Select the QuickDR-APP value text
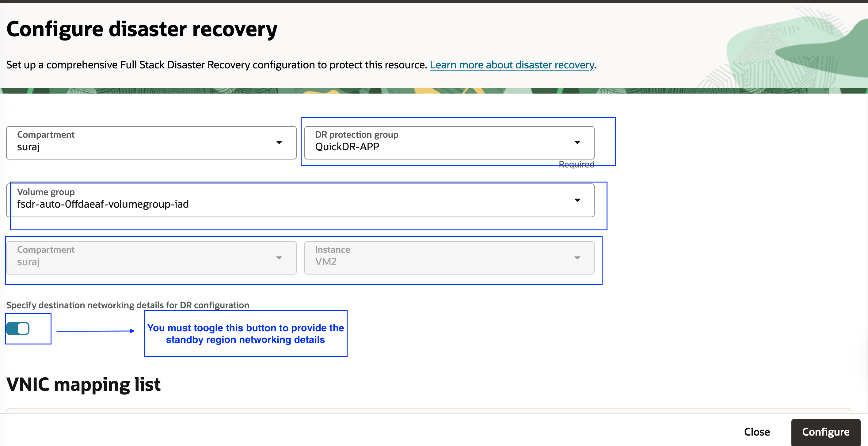Viewport: 868px width, 446px height. pos(347,147)
